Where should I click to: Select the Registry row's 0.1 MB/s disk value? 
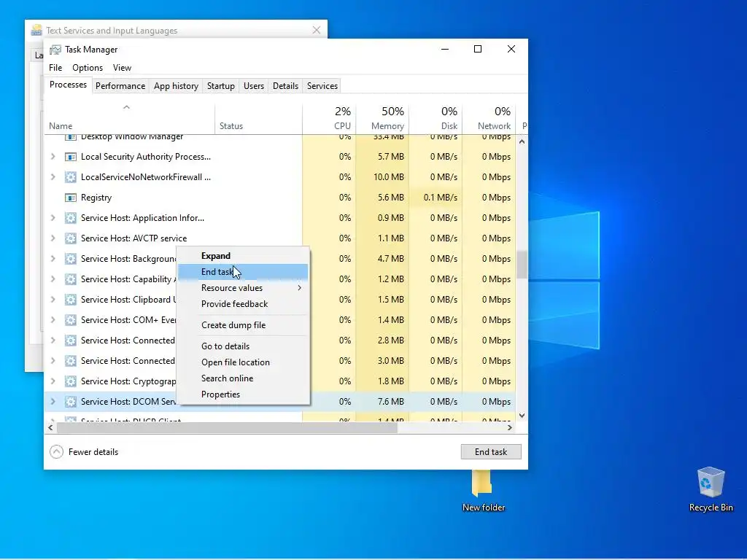(x=440, y=198)
